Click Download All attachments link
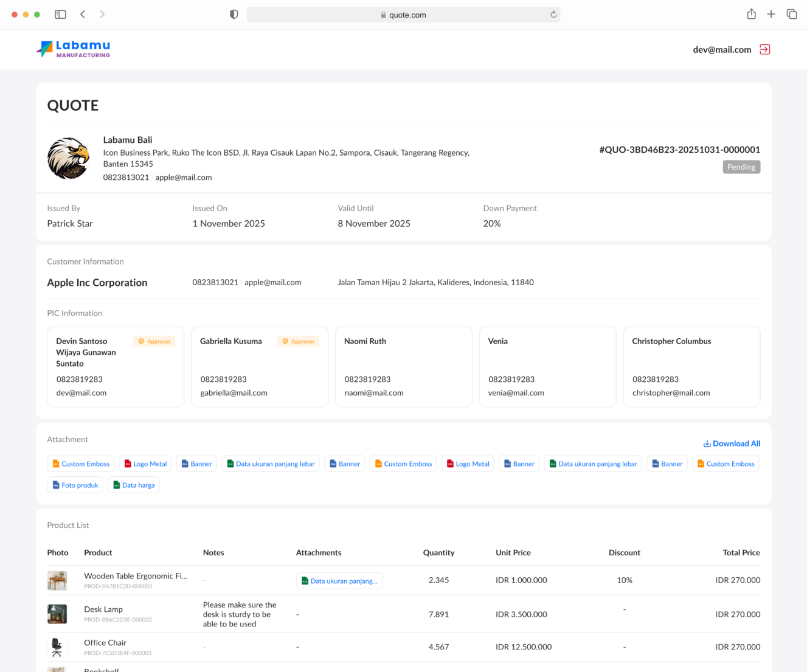The width and height of the screenshot is (807, 672). click(732, 443)
